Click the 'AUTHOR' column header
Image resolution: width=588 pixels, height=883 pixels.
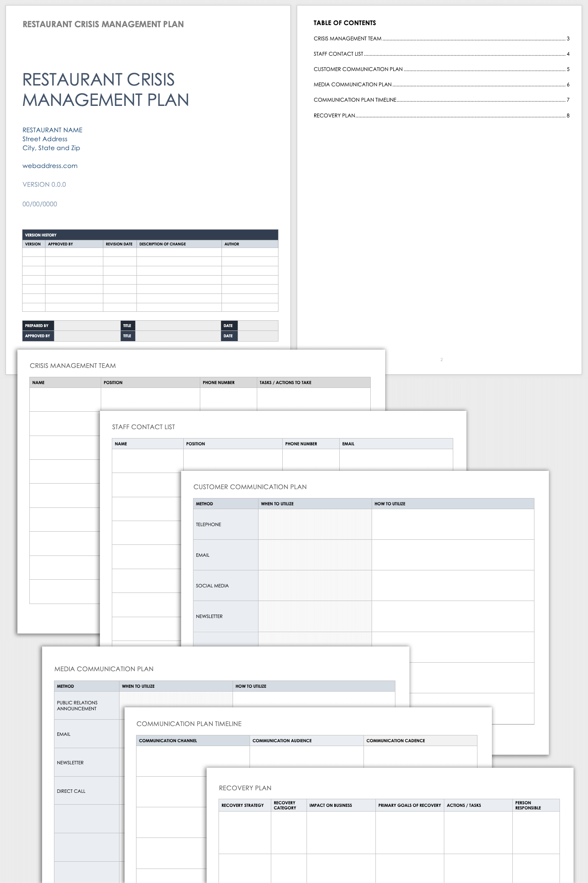(x=250, y=244)
